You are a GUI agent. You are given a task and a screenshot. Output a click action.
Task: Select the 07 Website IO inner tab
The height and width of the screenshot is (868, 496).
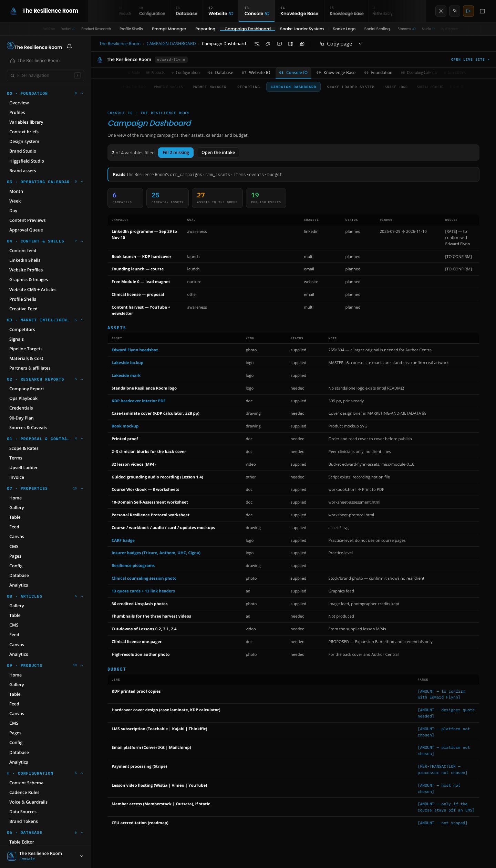click(x=256, y=73)
